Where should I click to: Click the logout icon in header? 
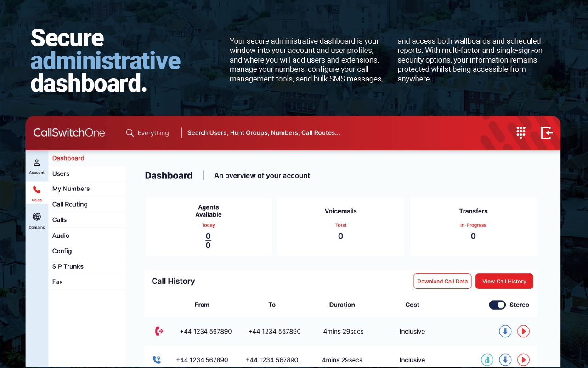click(547, 132)
